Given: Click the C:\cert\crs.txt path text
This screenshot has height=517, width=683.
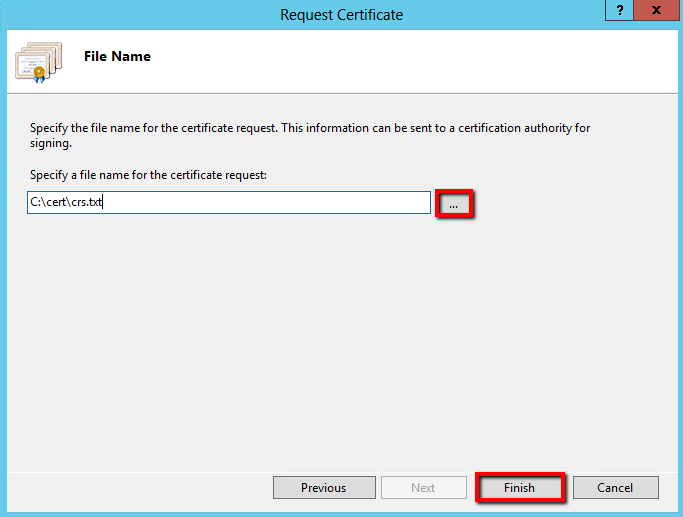Looking at the screenshot, I should (x=67, y=203).
